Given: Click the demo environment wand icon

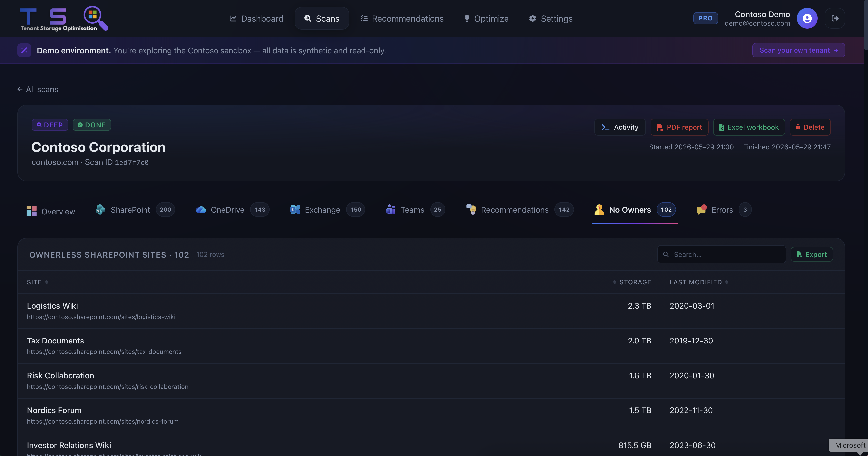Looking at the screenshot, I should (24, 50).
